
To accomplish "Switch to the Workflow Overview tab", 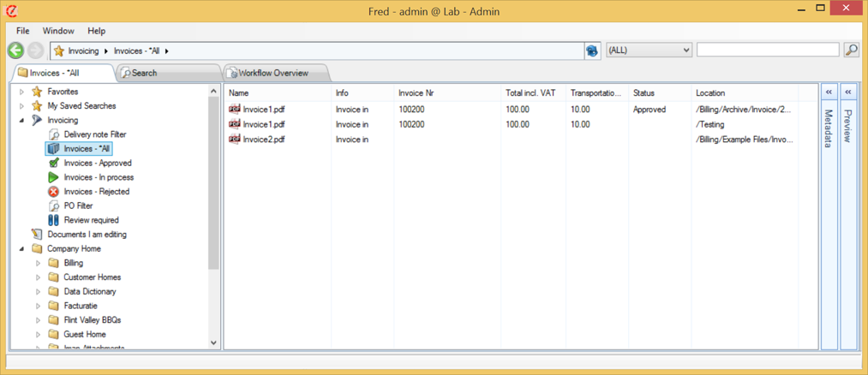I will tap(272, 74).
